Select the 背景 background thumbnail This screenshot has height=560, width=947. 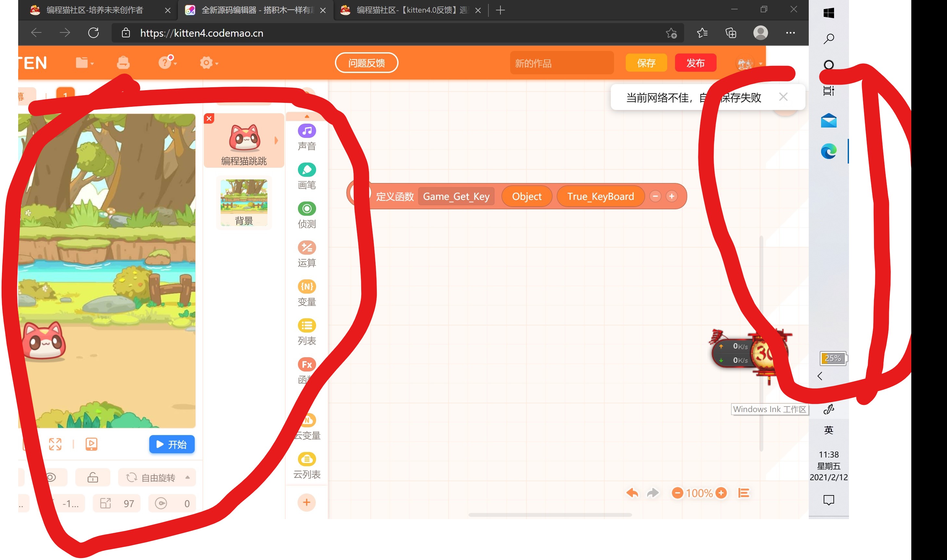tap(244, 203)
